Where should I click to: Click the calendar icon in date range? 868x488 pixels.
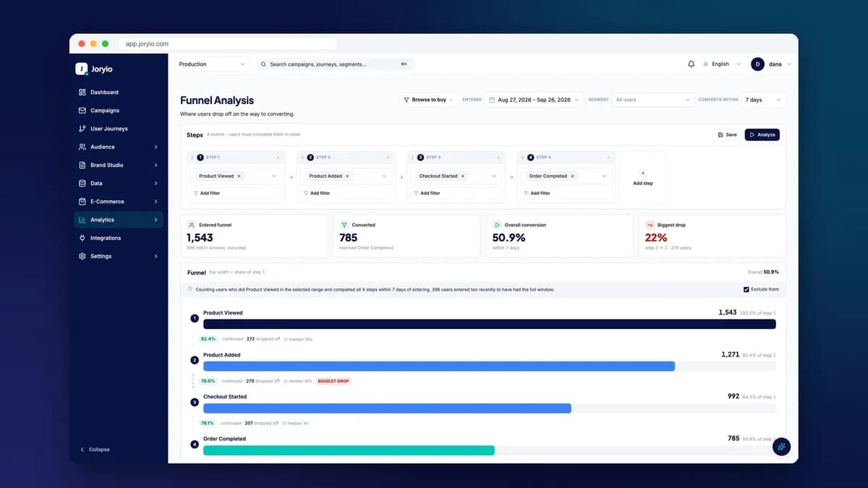tap(492, 100)
